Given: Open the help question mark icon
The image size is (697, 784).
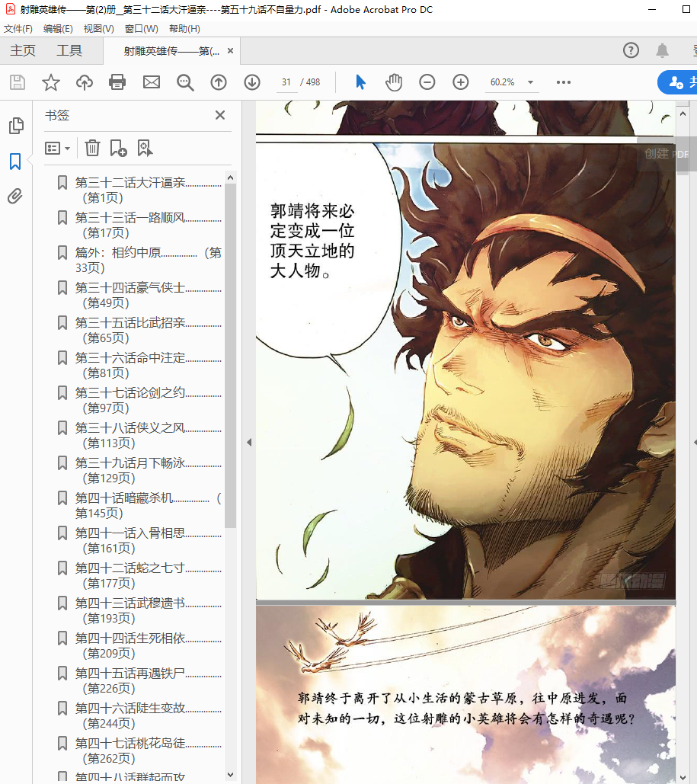Looking at the screenshot, I should [631, 50].
